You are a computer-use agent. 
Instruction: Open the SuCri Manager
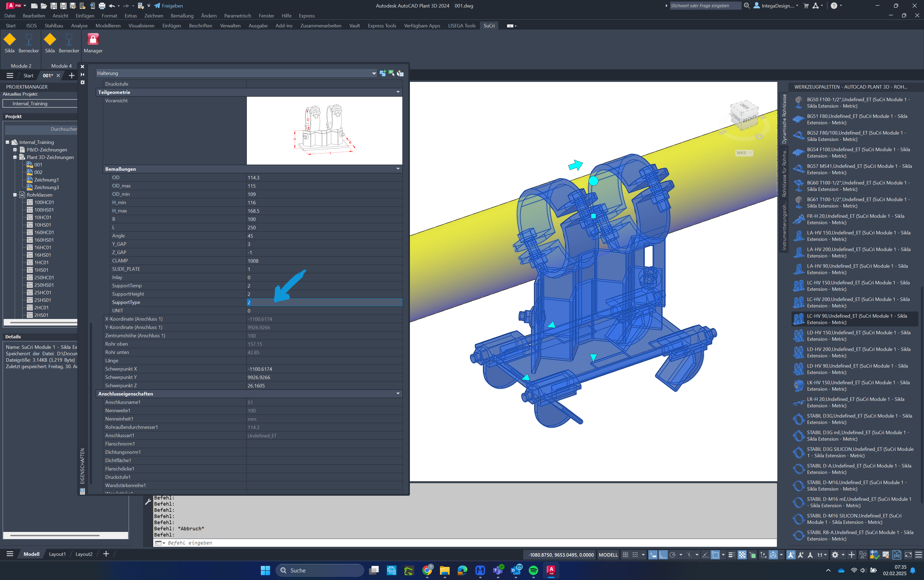click(x=93, y=43)
